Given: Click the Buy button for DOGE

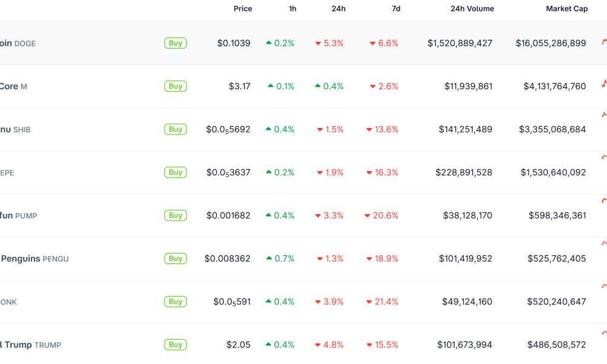Looking at the screenshot, I should [x=175, y=43].
